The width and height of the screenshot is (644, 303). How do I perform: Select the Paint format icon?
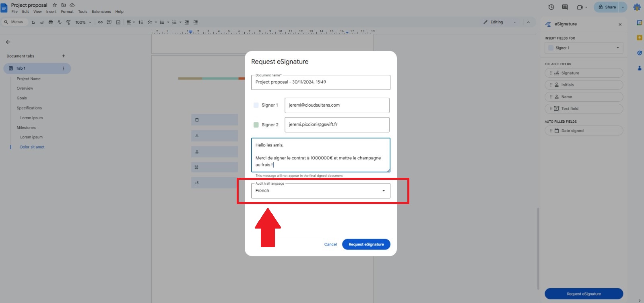tap(68, 23)
